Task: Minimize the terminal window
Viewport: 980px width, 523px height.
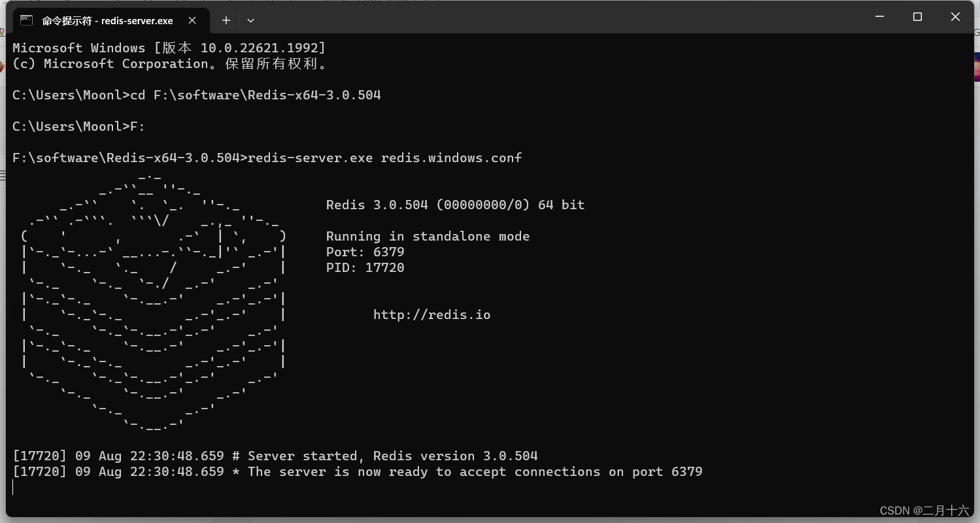Action: tap(880, 17)
